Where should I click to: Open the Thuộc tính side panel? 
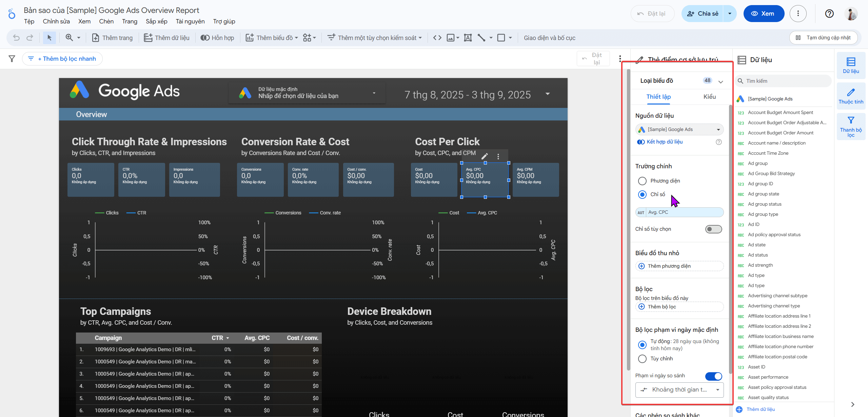tap(851, 96)
